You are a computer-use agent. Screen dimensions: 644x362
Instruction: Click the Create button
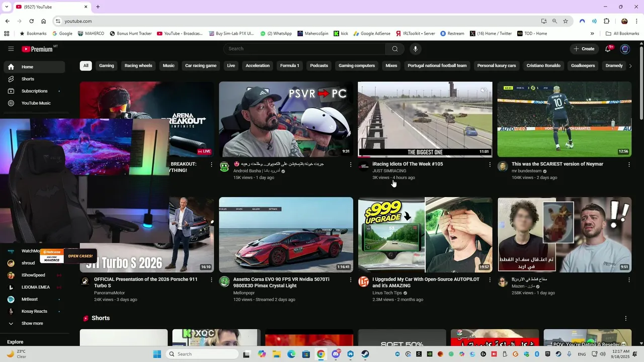pos(584,49)
